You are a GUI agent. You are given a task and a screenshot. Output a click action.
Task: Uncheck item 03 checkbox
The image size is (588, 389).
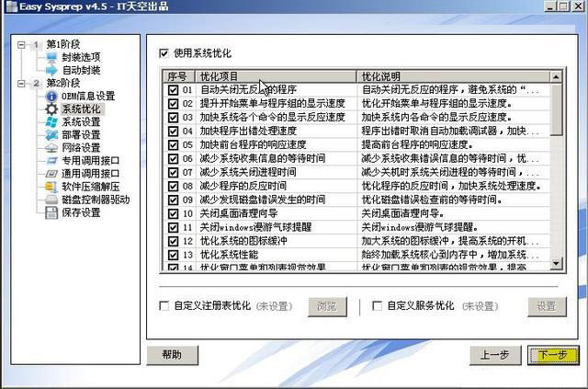coord(173,118)
